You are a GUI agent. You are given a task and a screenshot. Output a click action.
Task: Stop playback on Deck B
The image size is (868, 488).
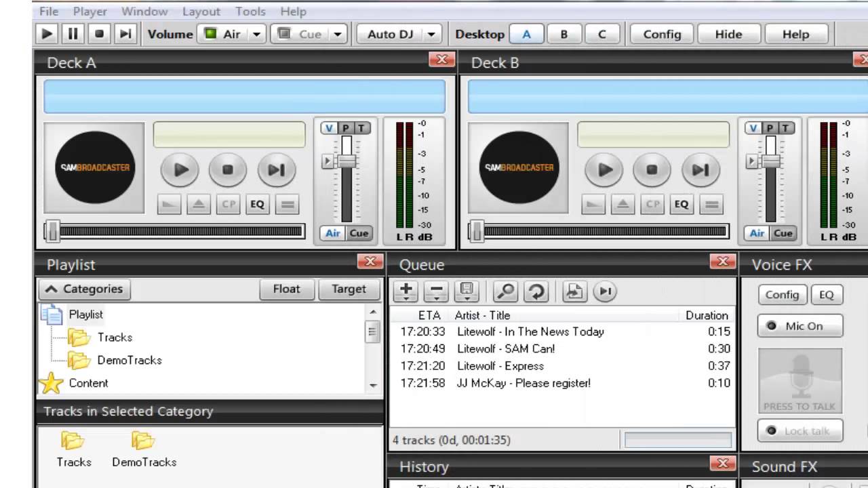click(652, 169)
